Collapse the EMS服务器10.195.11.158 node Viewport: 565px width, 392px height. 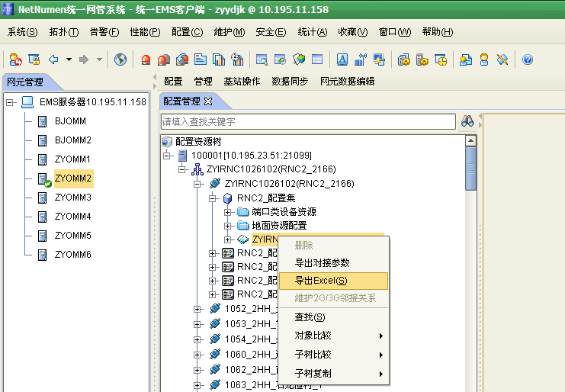(x=10, y=102)
